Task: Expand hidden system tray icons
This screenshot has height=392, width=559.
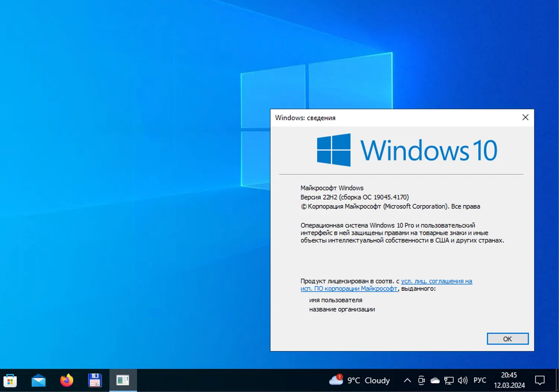Action: (x=407, y=380)
